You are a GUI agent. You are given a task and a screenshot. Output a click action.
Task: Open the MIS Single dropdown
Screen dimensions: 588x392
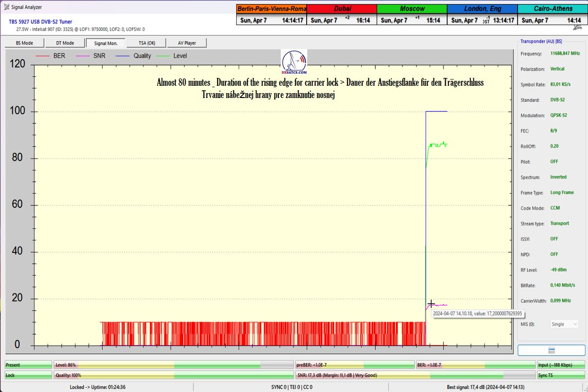(x=564, y=324)
